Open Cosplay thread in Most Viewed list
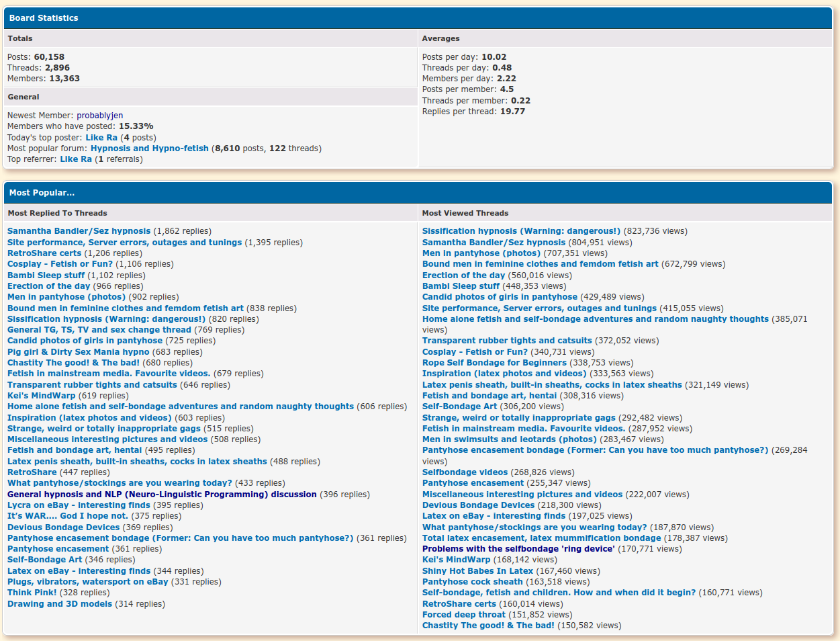The height and width of the screenshot is (641, 840). point(475,352)
